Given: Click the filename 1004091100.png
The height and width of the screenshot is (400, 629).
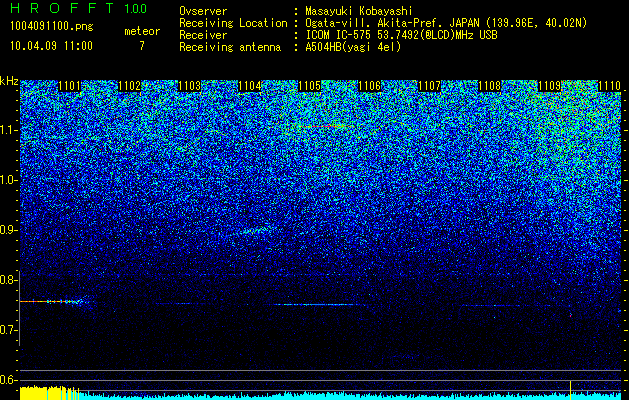Looking at the screenshot, I should [52, 27].
